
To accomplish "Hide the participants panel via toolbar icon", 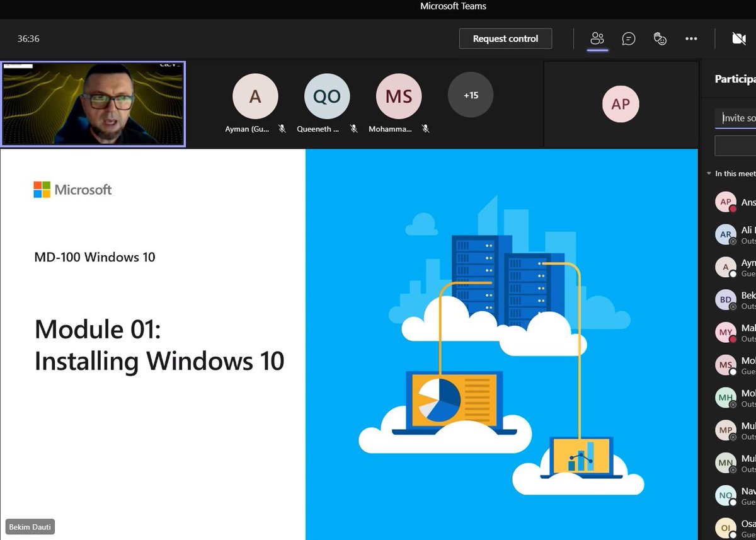I will pyautogui.click(x=597, y=38).
